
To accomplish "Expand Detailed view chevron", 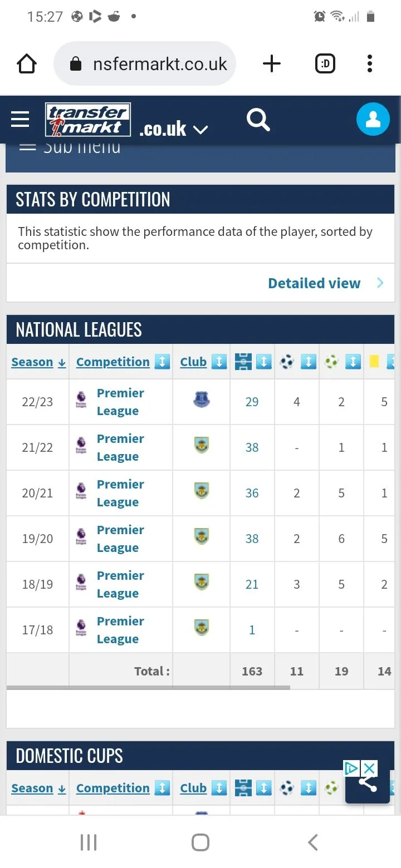I will [380, 283].
